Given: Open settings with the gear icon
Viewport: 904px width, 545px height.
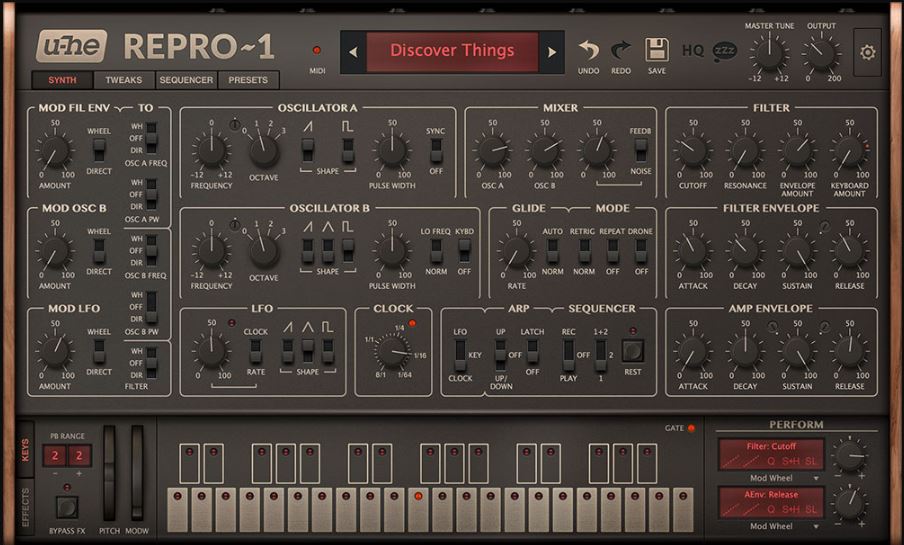Looking at the screenshot, I should click(868, 52).
